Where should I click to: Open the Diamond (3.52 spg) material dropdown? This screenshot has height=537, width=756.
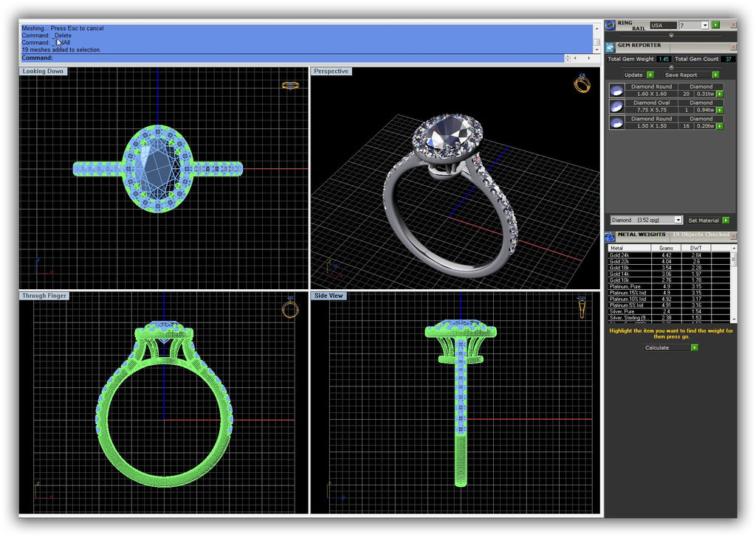[678, 220]
